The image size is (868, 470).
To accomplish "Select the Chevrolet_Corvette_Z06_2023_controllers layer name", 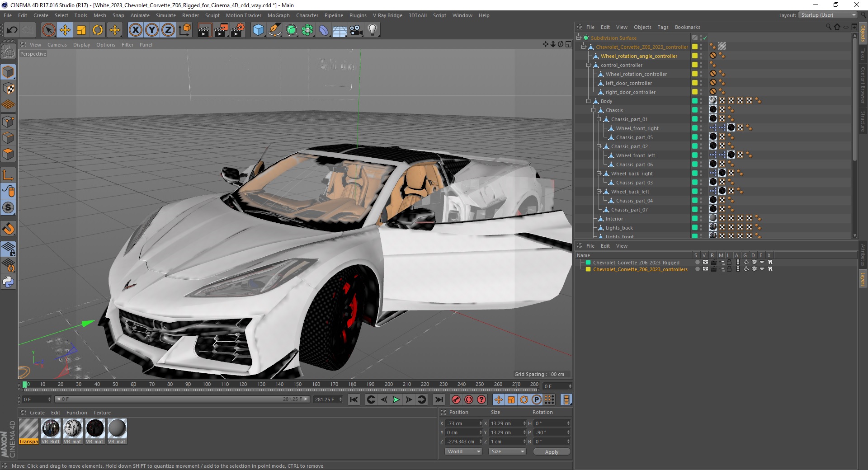I will point(640,269).
